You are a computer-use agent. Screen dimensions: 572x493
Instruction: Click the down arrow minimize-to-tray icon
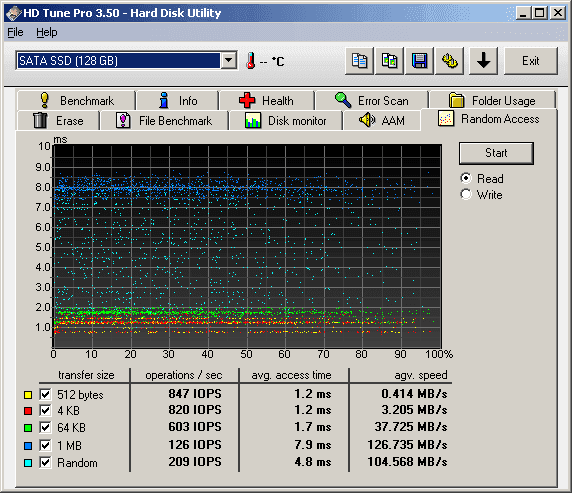(483, 61)
